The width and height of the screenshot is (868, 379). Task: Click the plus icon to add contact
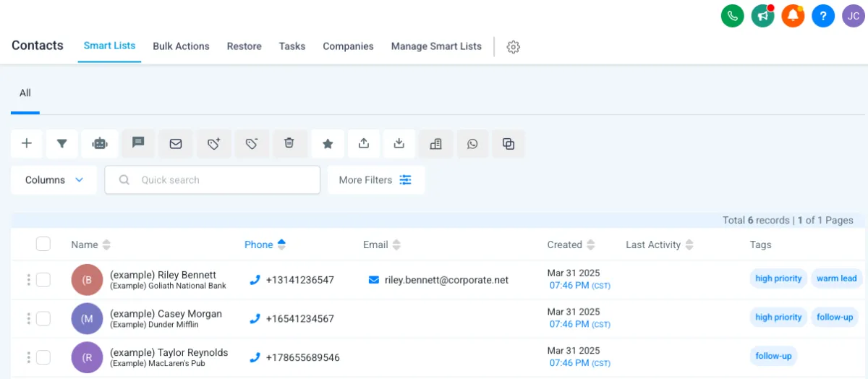(27, 143)
